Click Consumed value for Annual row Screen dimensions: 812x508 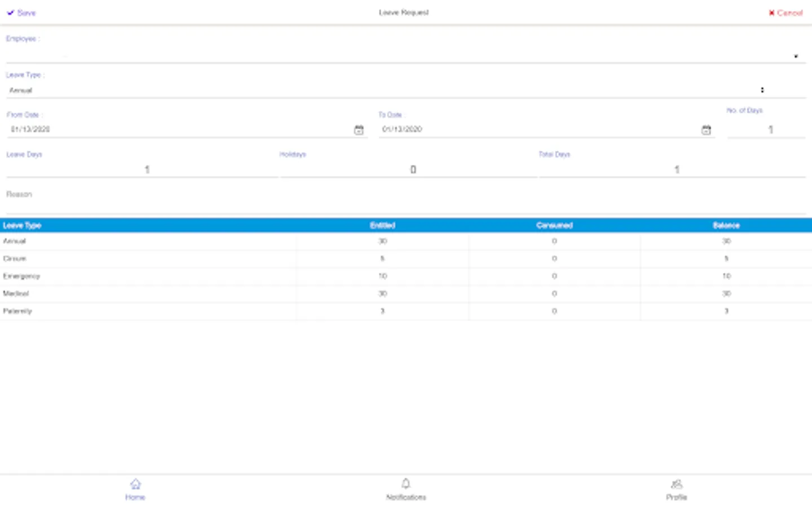[554, 241]
